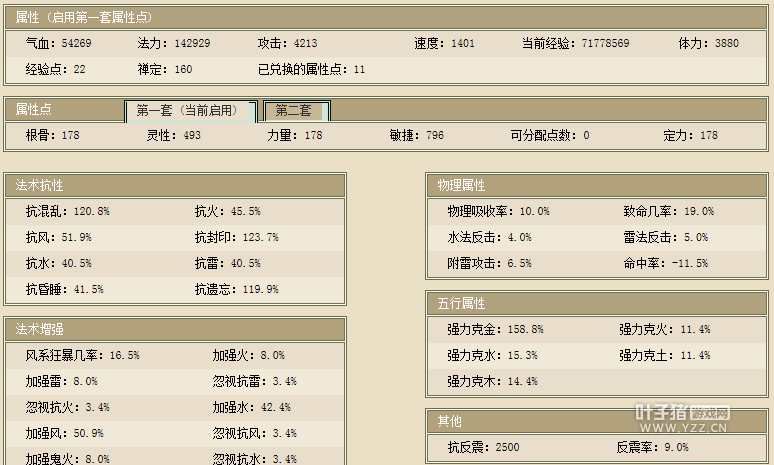
Task: Click the 物理属性 section header
Action: [x=596, y=186]
